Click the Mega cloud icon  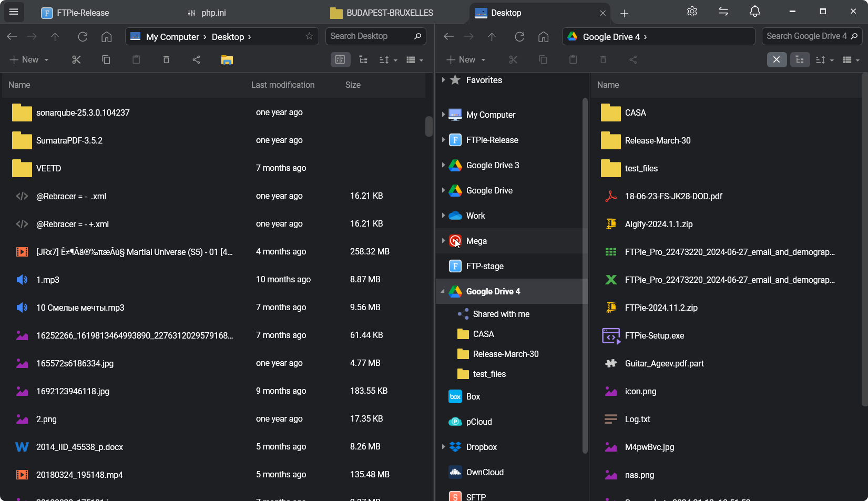coord(455,241)
